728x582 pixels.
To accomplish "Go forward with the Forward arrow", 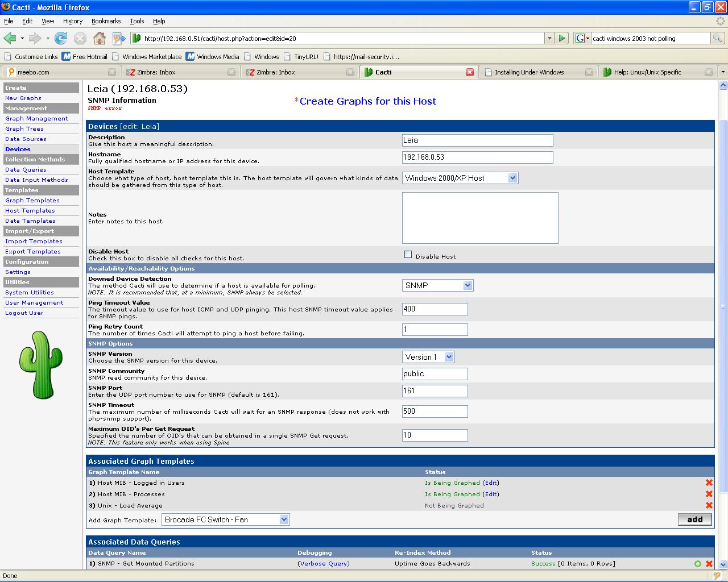I will tap(35, 38).
